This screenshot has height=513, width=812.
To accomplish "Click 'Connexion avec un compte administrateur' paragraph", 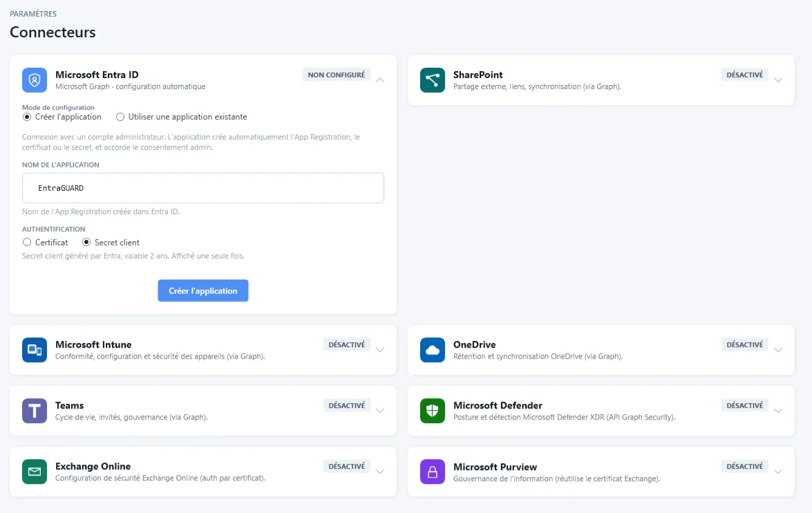I will tap(191, 142).
